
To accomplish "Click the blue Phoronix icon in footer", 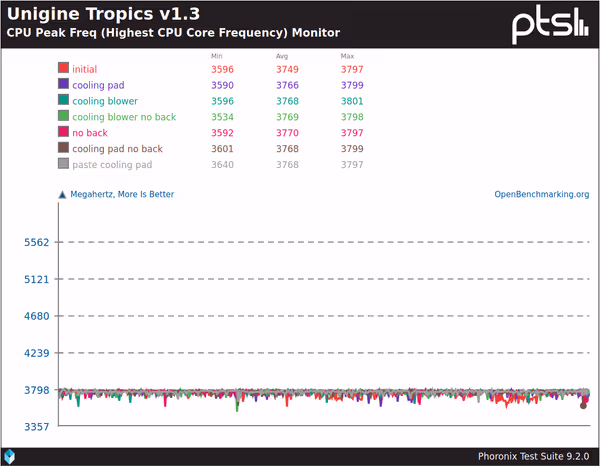I will coord(10,456).
